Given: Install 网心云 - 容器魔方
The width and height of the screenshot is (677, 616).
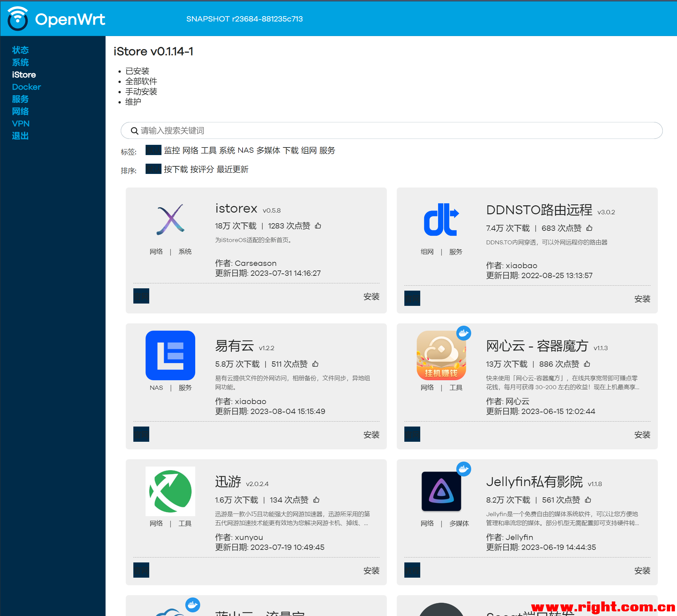Looking at the screenshot, I should (x=642, y=435).
